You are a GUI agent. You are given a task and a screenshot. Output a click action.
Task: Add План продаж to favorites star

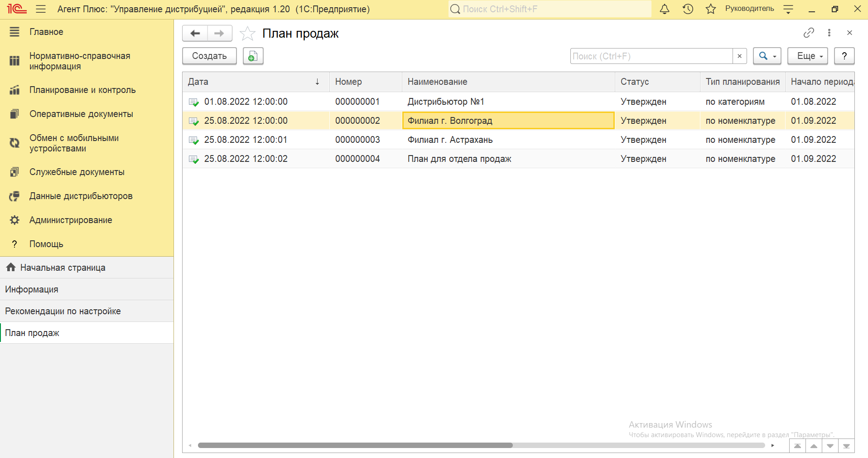tap(247, 34)
